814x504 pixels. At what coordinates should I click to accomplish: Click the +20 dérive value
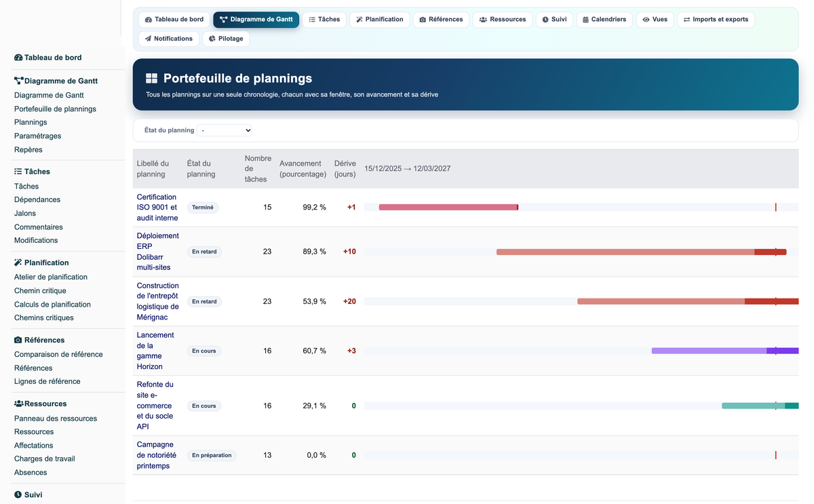[349, 301]
